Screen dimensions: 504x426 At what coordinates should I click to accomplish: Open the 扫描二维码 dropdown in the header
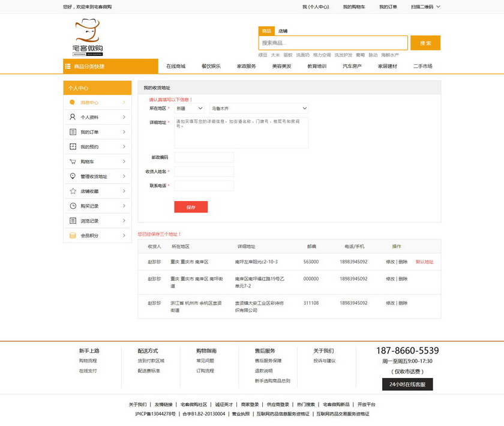425,7
